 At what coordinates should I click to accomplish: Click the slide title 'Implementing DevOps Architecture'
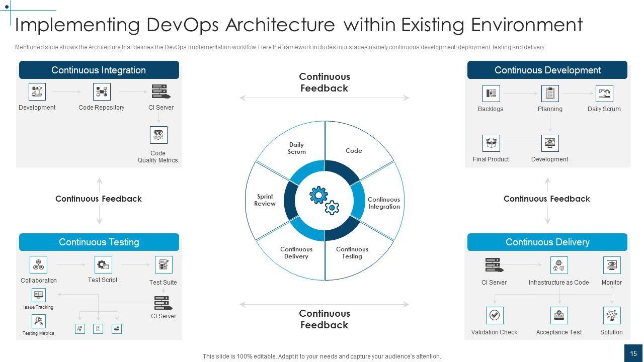tap(299, 25)
